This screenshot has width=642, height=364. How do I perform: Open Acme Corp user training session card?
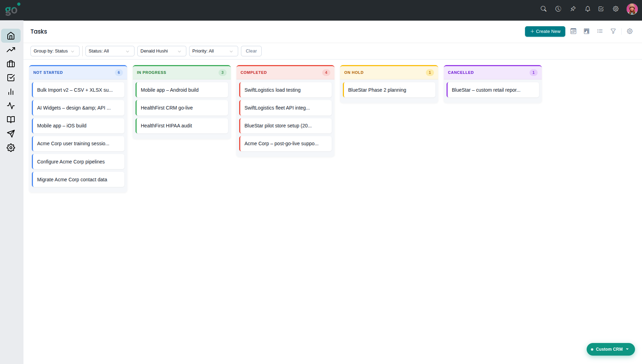(78, 143)
